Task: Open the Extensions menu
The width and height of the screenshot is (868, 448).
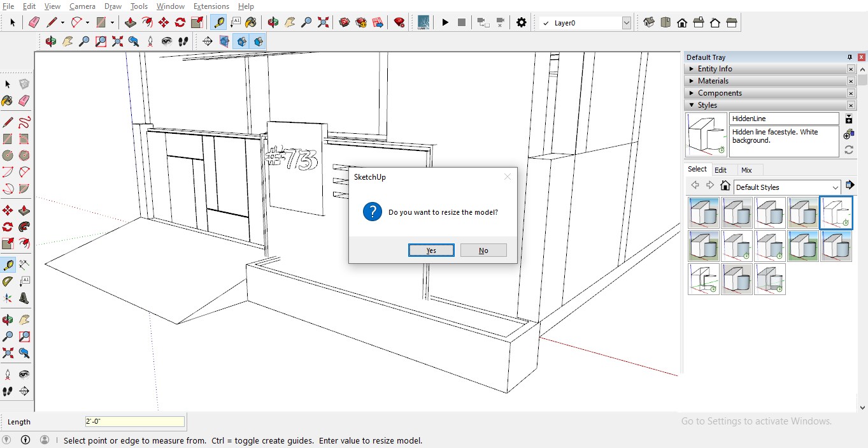Action: (x=211, y=6)
